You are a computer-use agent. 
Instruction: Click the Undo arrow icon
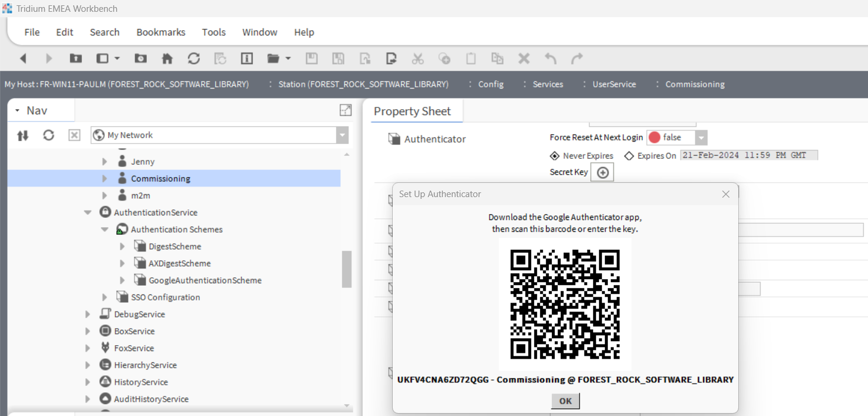coord(550,58)
